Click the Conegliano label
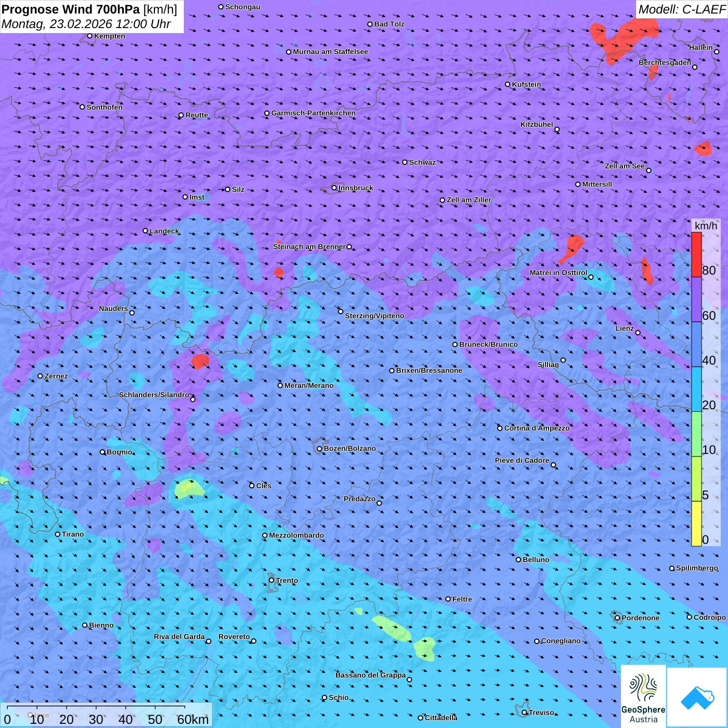The width and height of the screenshot is (728, 728). pyautogui.click(x=561, y=641)
